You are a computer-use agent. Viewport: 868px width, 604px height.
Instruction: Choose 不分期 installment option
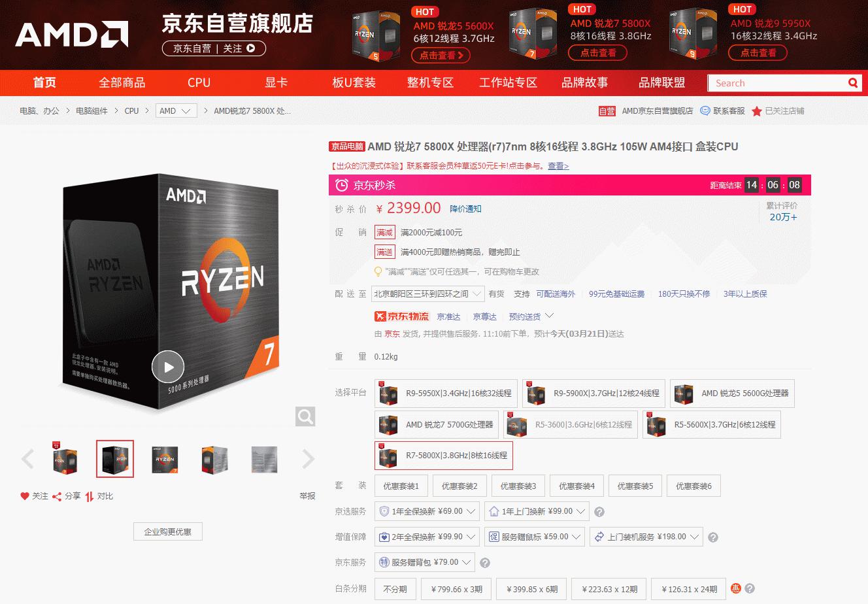pyautogui.click(x=395, y=589)
